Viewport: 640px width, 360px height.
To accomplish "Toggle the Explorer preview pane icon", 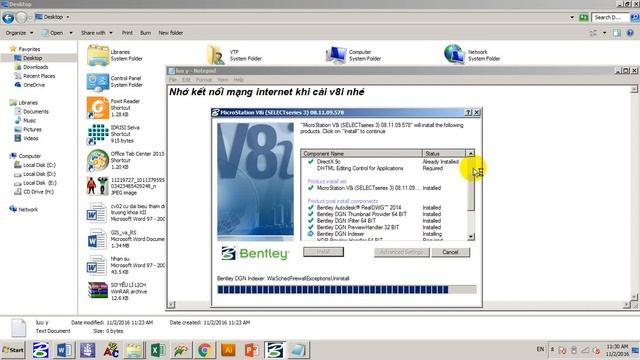I will tap(617, 33).
